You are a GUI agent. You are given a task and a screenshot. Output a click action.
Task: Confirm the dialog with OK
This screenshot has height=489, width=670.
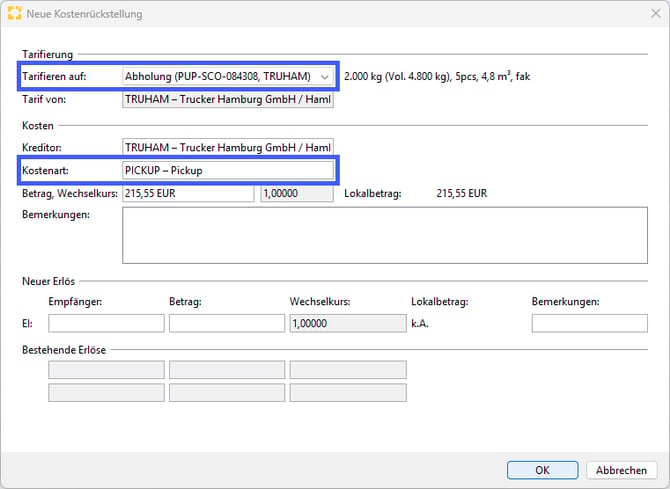pyautogui.click(x=543, y=470)
